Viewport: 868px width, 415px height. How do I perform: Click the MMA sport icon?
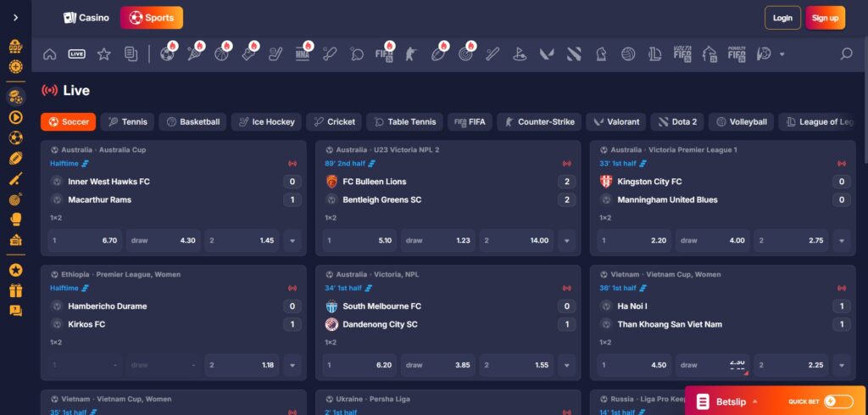coord(303,54)
